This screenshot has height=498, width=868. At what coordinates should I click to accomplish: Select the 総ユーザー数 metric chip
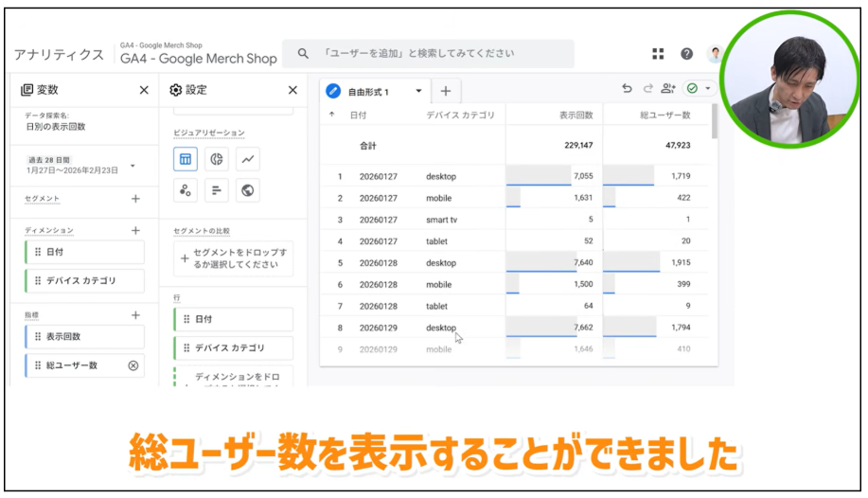[84, 365]
